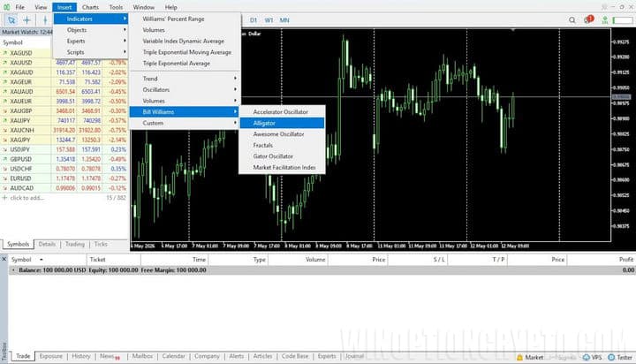Select the GBPUSD row in Market Watch
Screen dimensions: 636x364
tap(64, 159)
